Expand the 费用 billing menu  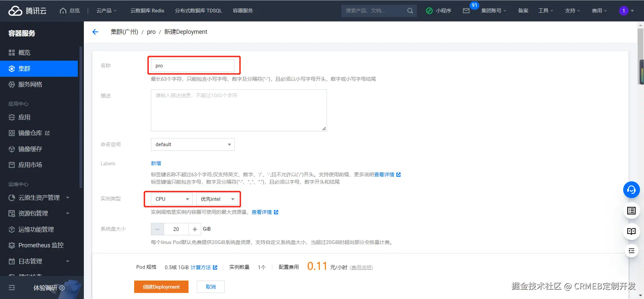(599, 11)
